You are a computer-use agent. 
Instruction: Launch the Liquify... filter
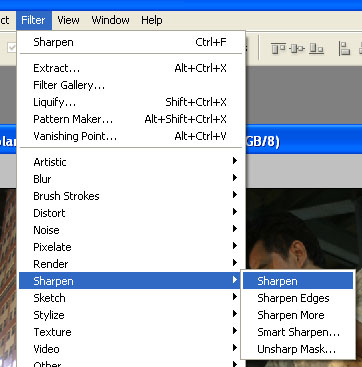coord(131,102)
